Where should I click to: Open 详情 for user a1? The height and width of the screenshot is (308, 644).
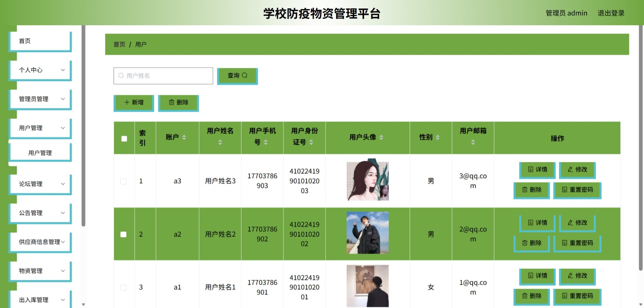coord(537,276)
